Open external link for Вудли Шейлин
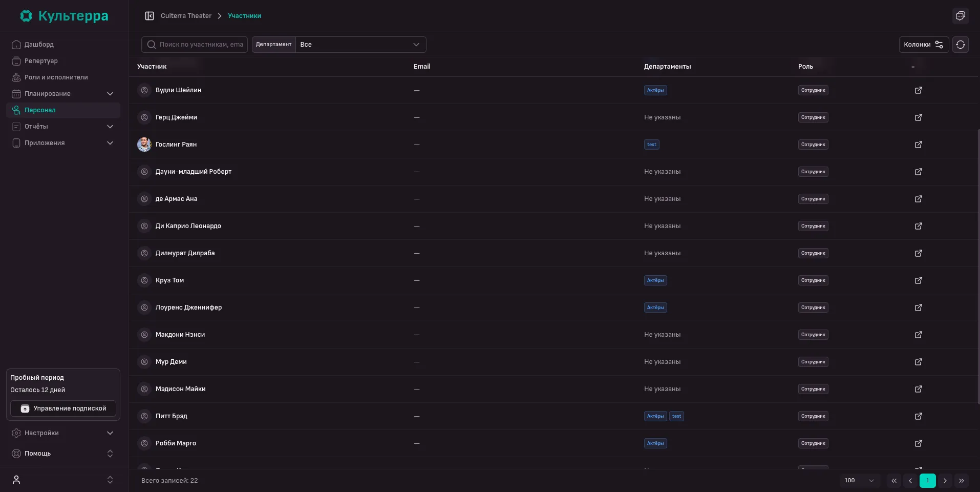 tap(919, 90)
